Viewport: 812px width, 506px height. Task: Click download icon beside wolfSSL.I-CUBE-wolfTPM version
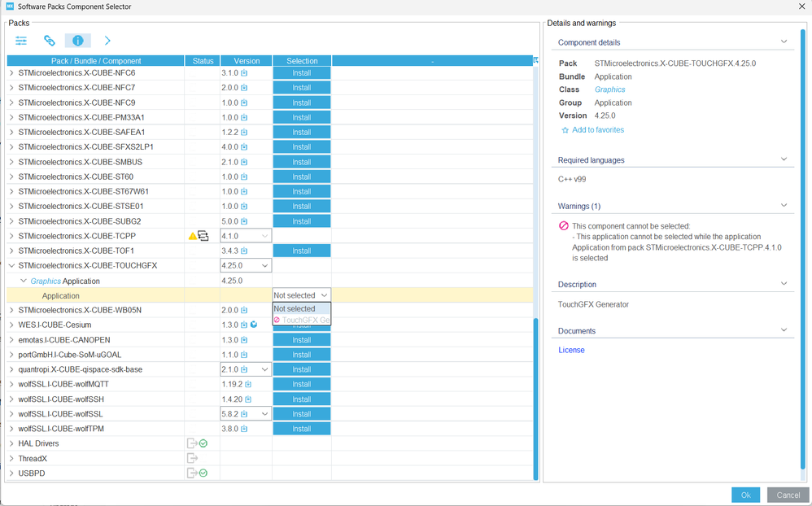click(x=244, y=429)
